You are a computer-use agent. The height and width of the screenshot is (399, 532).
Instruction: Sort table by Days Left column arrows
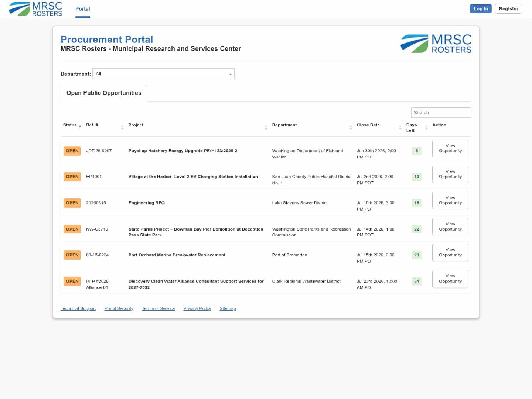coord(426,127)
